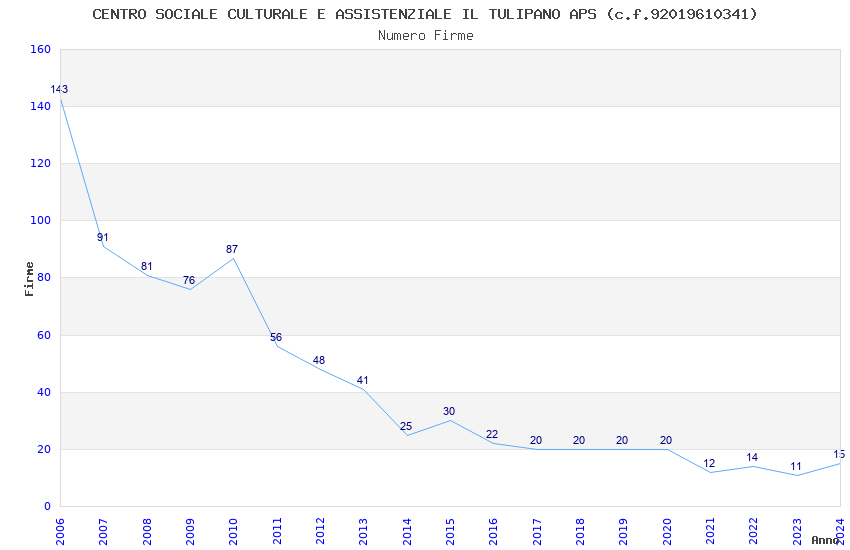Click the x-axis year label 2013
850x550 pixels.
363,532
